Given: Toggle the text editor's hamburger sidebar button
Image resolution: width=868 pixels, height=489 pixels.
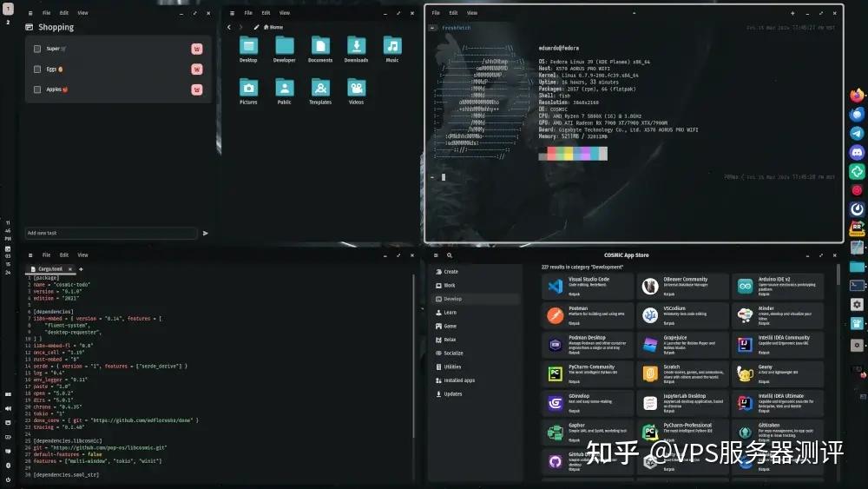Looking at the screenshot, I should pyautogui.click(x=30, y=255).
